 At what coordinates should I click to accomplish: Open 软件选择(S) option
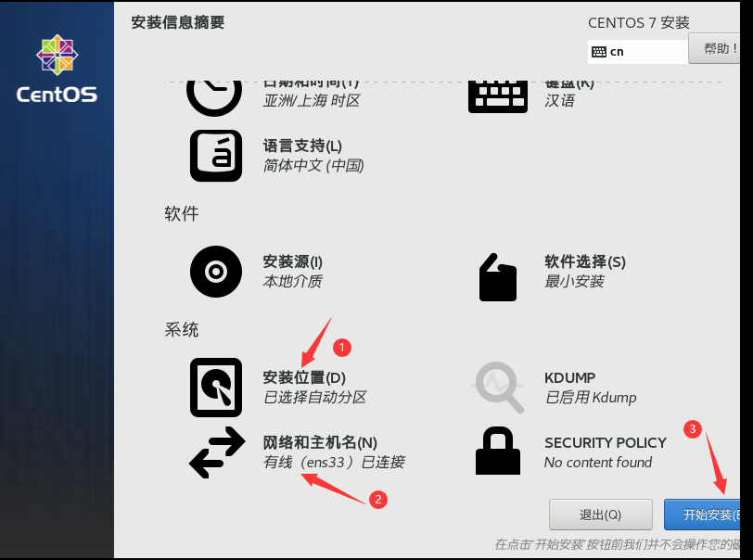(585, 261)
